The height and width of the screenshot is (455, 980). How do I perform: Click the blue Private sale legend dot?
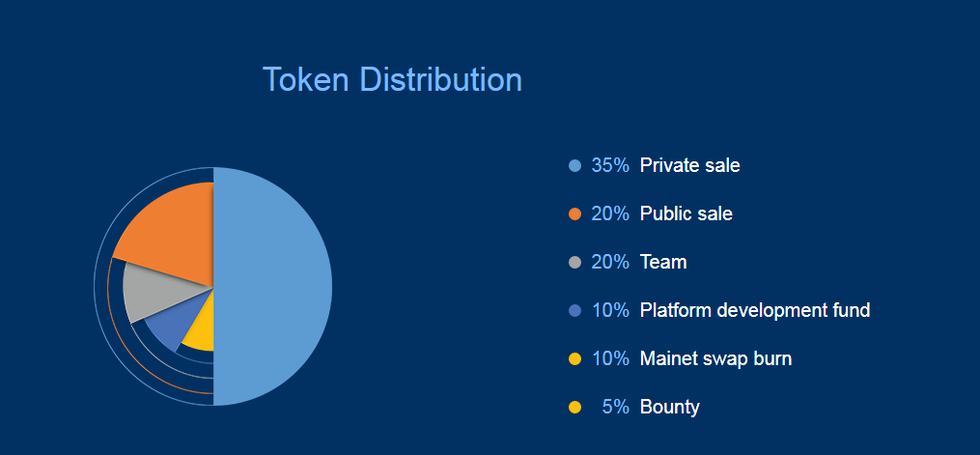click(575, 165)
